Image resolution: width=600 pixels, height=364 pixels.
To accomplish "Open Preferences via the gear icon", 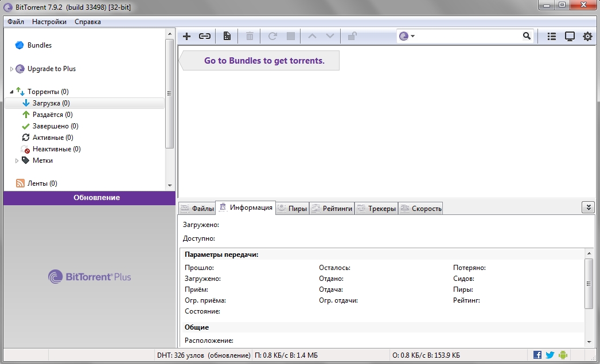I will click(x=587, y=36).
